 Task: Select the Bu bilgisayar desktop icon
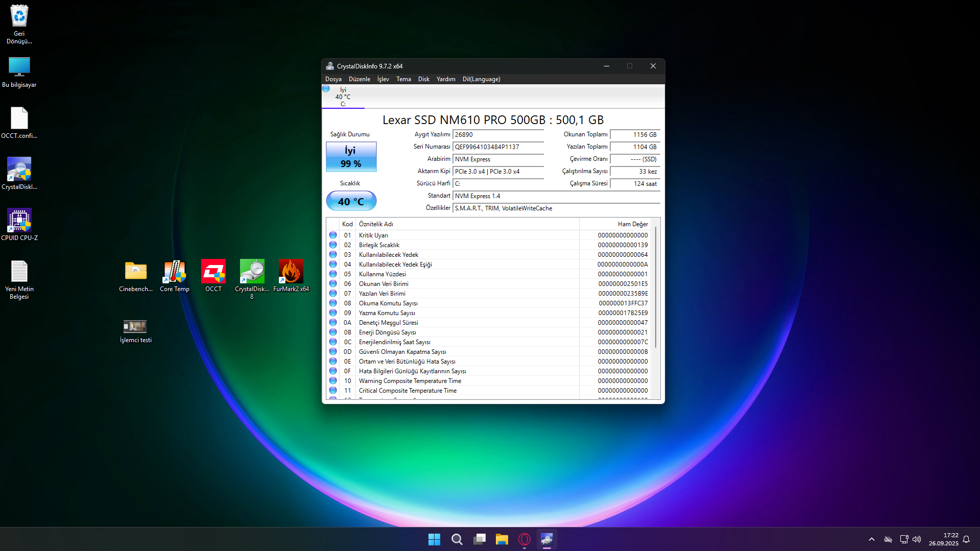[19, 72]
